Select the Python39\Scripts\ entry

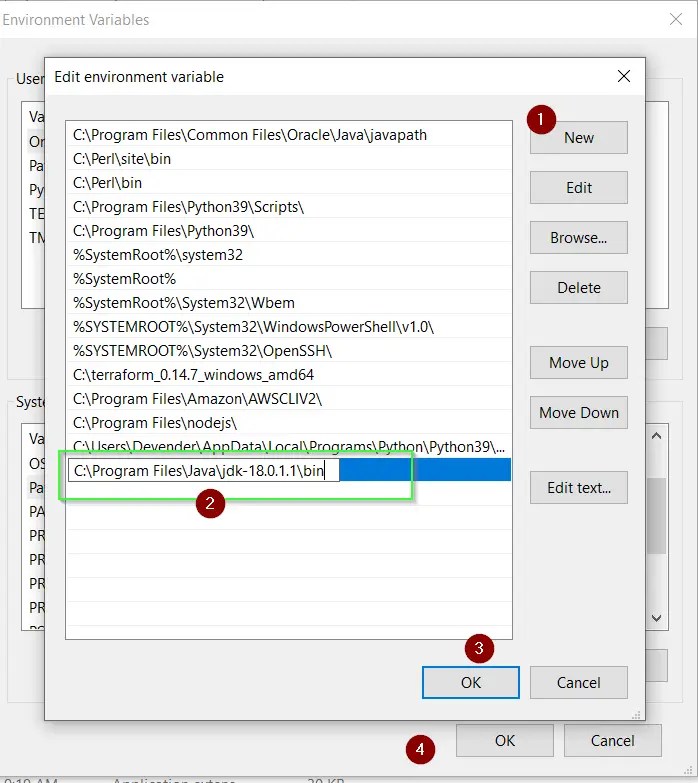point(289,207)
